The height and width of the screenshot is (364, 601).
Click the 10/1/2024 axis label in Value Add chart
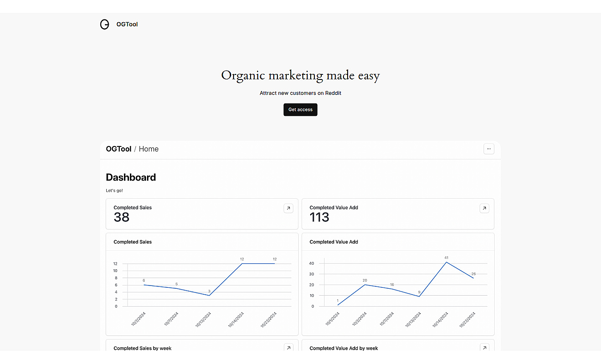(332, 319)
